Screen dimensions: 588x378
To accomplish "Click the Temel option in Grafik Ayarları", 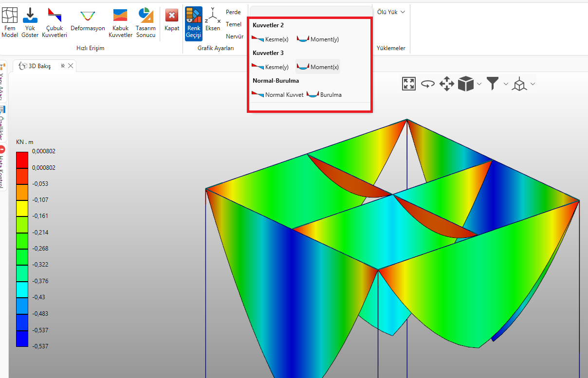I will [x=234, y=24].
